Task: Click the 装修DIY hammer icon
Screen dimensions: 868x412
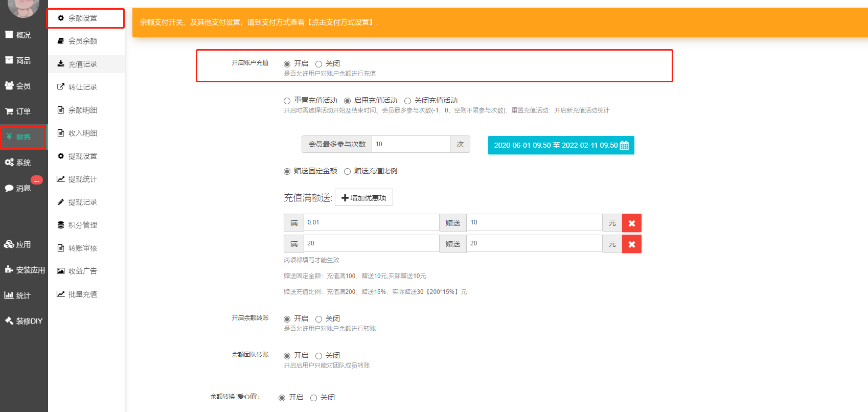Action: click(x=9, y=321)
